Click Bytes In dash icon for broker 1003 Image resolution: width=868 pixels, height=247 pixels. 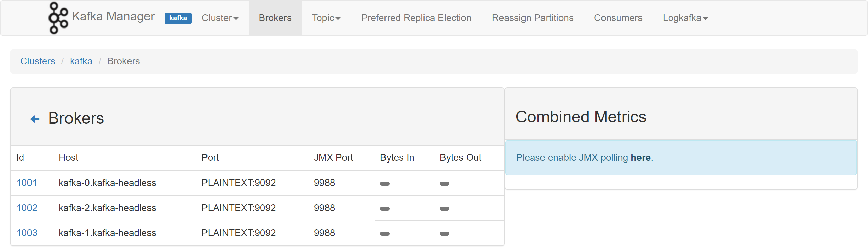[x=385, y=234]
